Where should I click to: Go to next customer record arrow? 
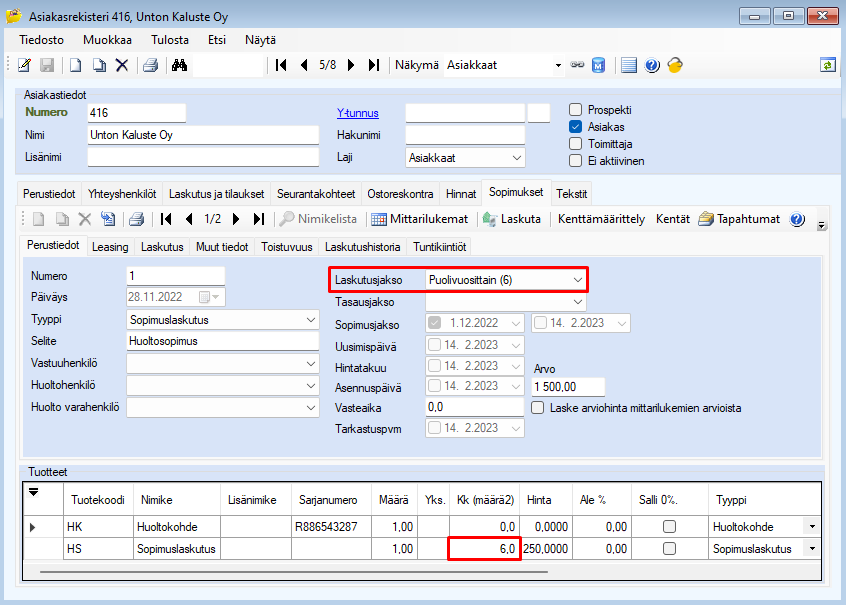coord(351,65)
